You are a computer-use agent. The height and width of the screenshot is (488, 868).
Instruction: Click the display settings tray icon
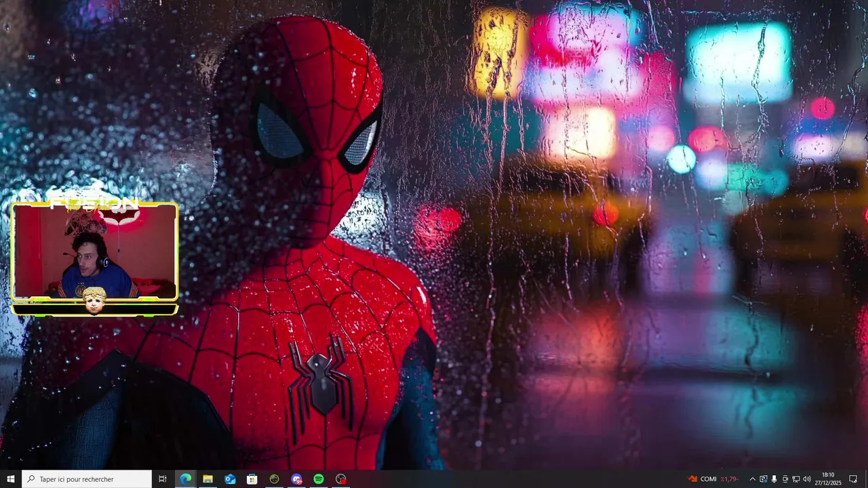pos(764,479)
